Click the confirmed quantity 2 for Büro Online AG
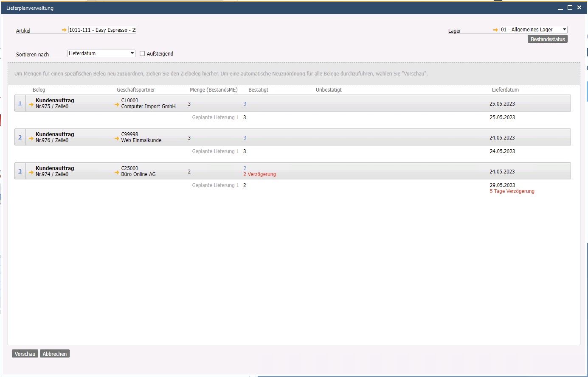This screenshot has width=588, height=377. [x=245, y=168]
